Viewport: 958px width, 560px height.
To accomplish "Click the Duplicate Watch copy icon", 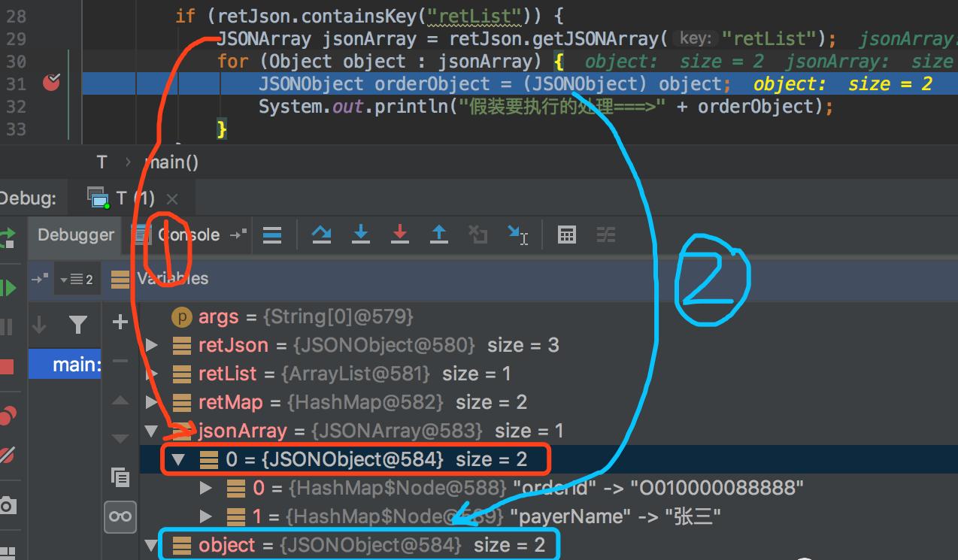I will [x=120, y=477].
